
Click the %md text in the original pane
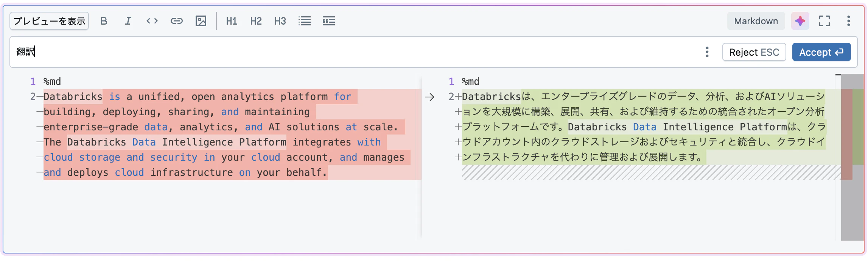pyautogui.click(x=52, y=81)
